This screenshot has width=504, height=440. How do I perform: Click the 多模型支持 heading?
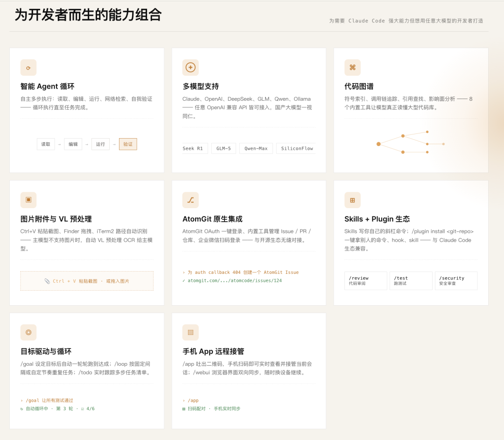point(201,86)
